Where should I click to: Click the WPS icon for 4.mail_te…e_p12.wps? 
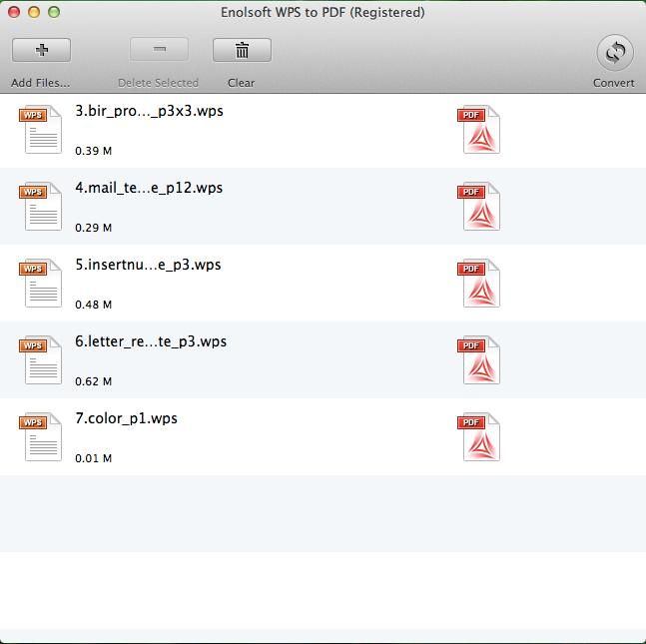point(40,206)
